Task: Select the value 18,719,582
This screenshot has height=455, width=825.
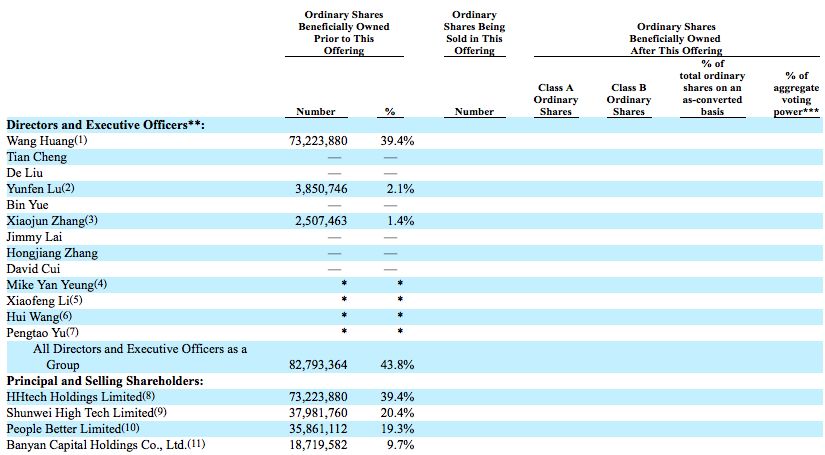Action: tap(318, 445)
